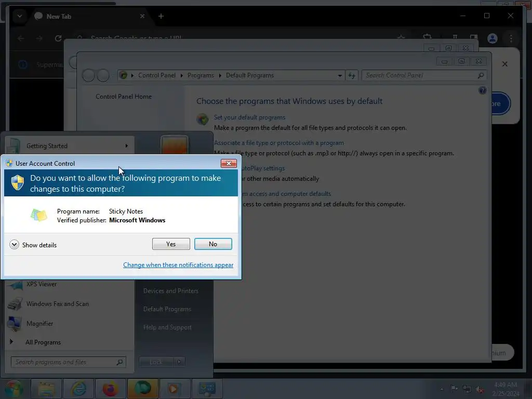532x399 pixels.
Task: Click the UAC shield icon in banner
Action: [x=18, y=182]
